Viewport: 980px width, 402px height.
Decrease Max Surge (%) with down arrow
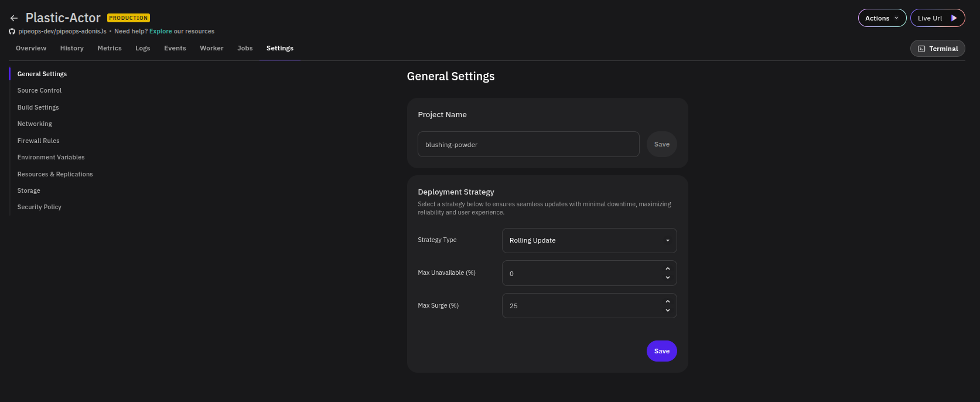(x=668, y=311)
